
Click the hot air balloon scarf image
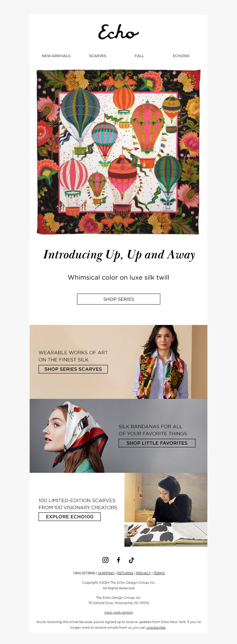click(118, 152)
